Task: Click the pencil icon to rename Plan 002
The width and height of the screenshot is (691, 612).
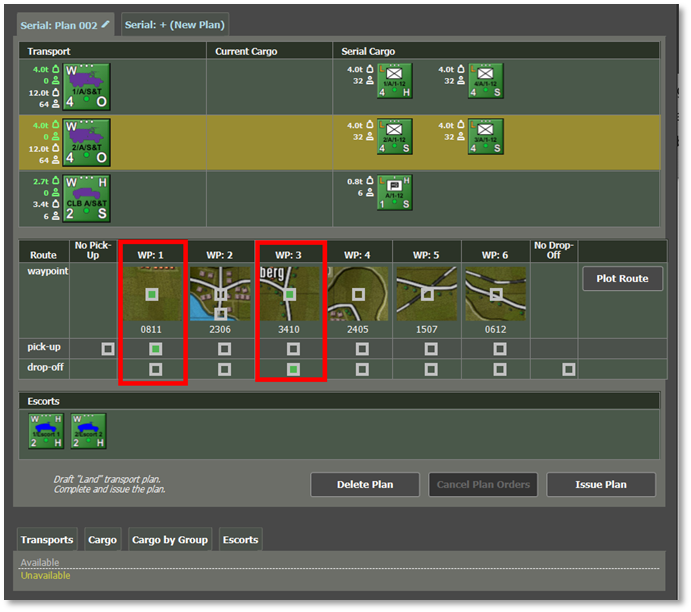Action: 106,23
